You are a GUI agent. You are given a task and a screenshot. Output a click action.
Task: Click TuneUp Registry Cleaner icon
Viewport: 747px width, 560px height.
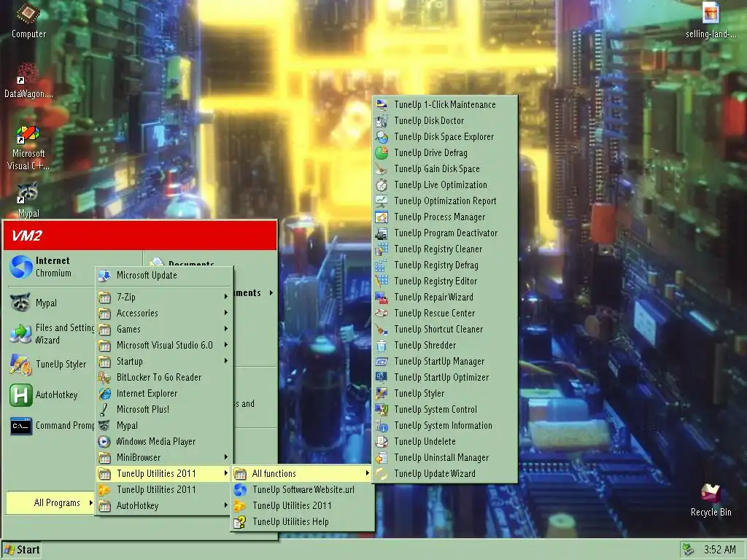coord(382,249)
